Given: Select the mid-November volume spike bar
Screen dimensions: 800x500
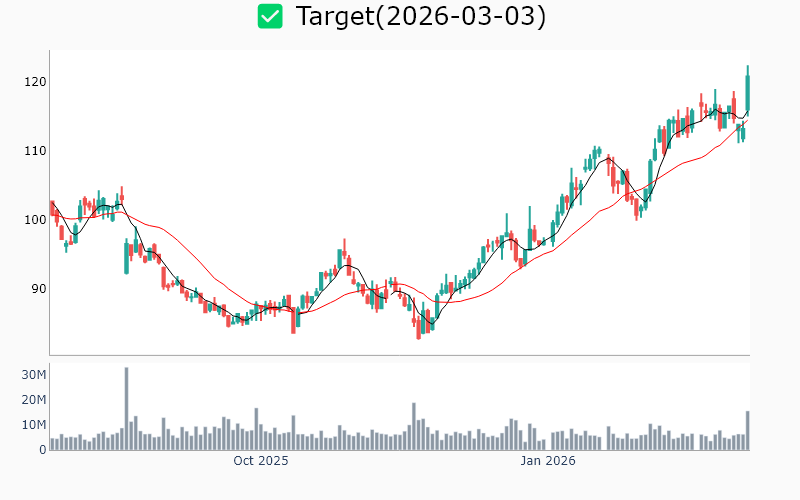Looking at the screenshot, I should click(414, 426).
